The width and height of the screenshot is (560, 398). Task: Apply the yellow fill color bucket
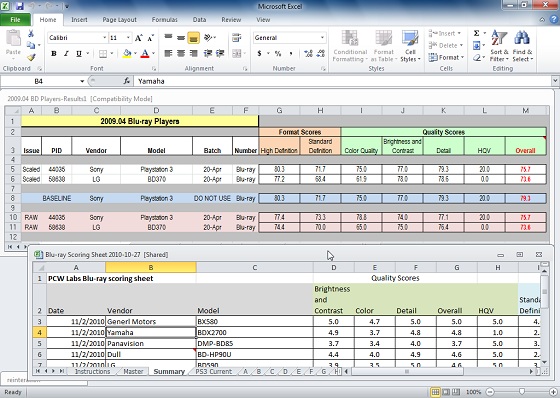pyautogui.click(x=127, y=54)
